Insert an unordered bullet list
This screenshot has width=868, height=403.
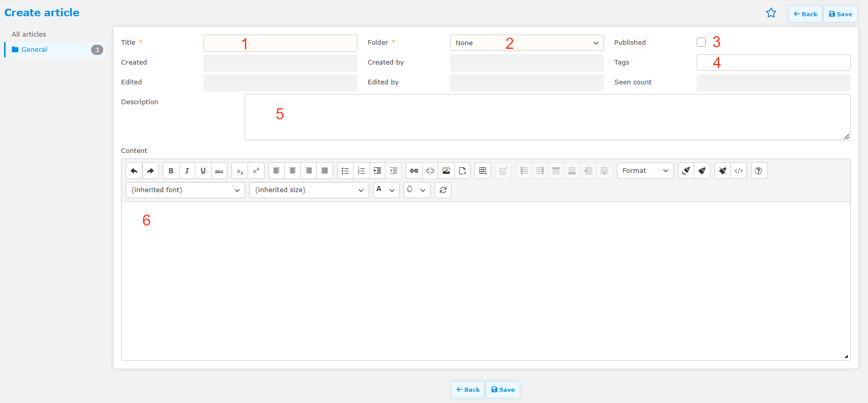pyautogui.click(x=345, y=171)
